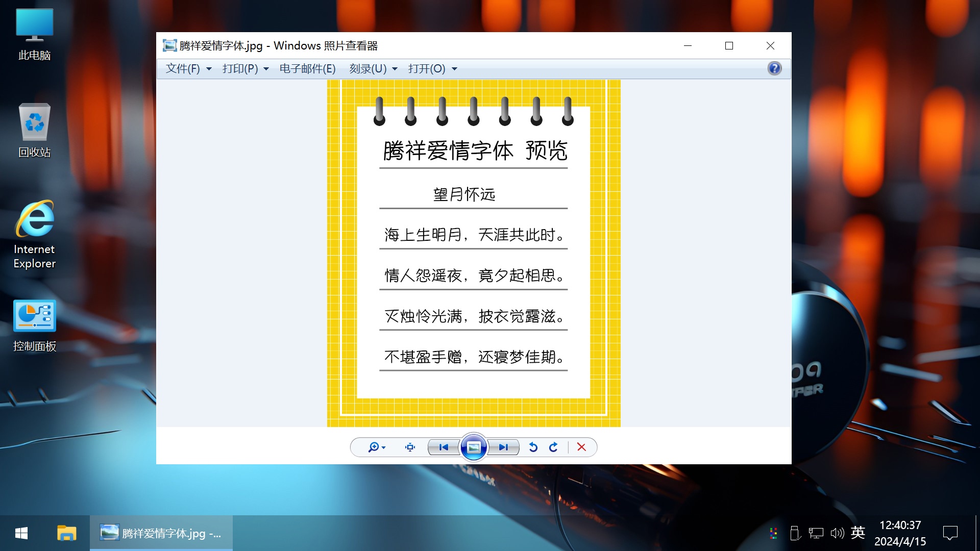The width and height of the screenshot is (980, 551).
Task: Click the USB device tray icon
Action: (795, 533)
